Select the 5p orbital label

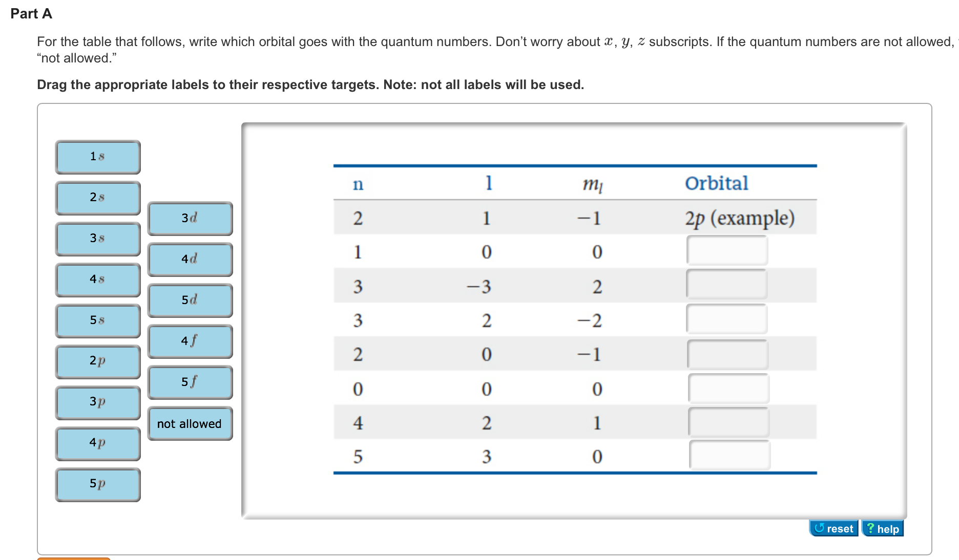[x=97, y=485]
